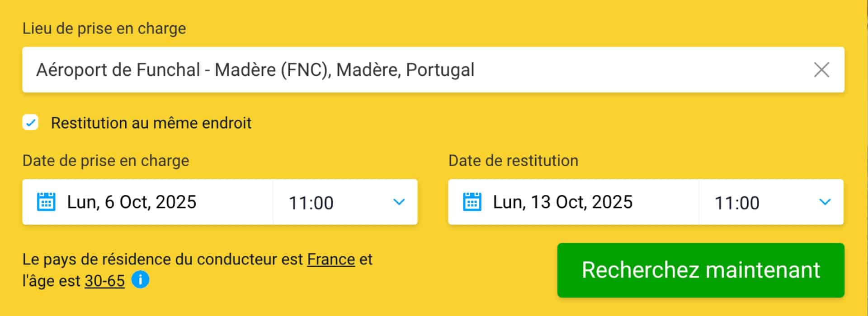The width and height of the screenshot is (868, 316).
Task: Untick the Restitution au même endroit checkbox
Action: [30, 122]
